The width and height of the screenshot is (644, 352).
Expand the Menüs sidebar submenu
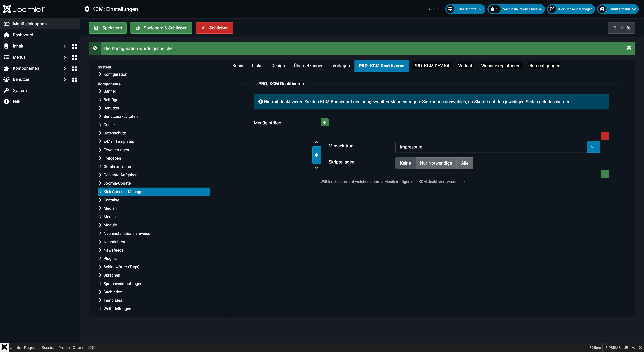click(65, 57)
